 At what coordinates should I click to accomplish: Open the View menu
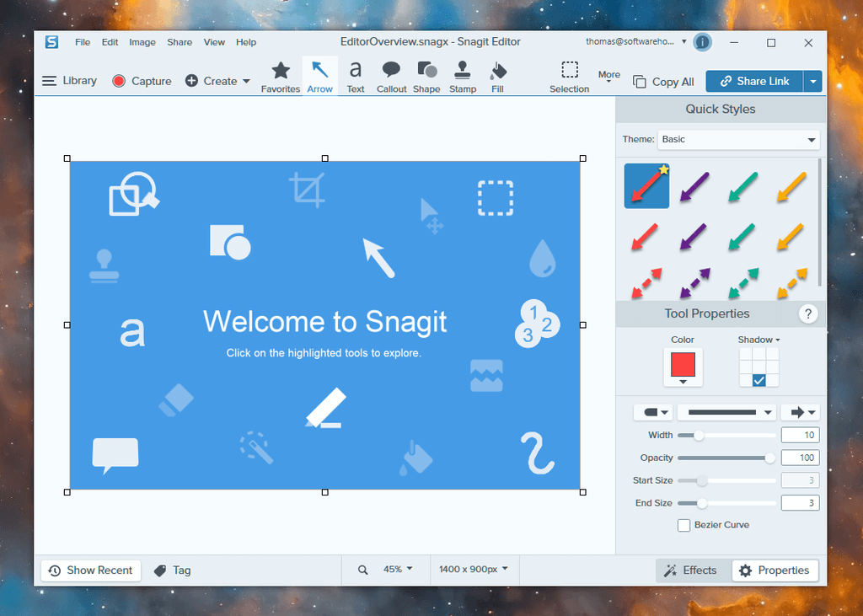coord(214,42)
